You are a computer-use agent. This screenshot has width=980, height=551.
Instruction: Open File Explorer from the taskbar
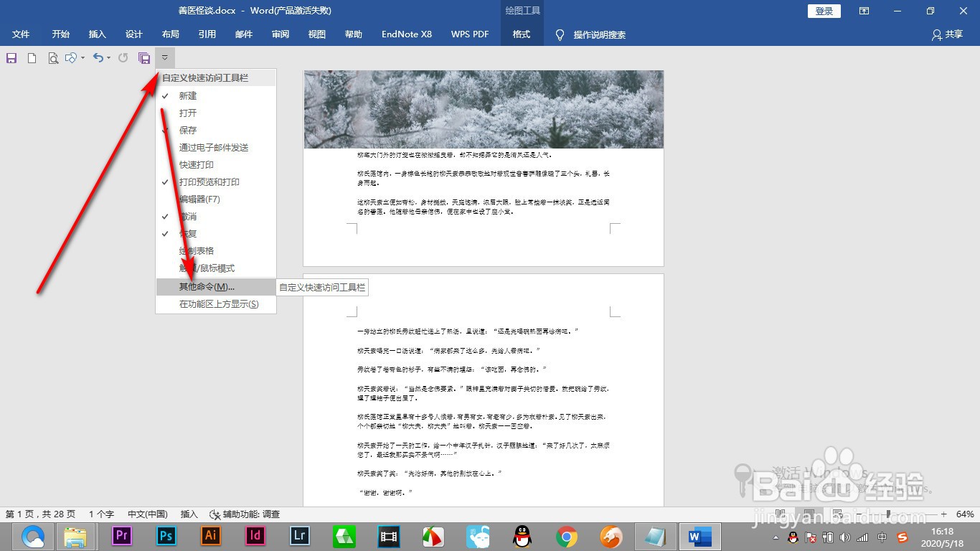[76, 536]
